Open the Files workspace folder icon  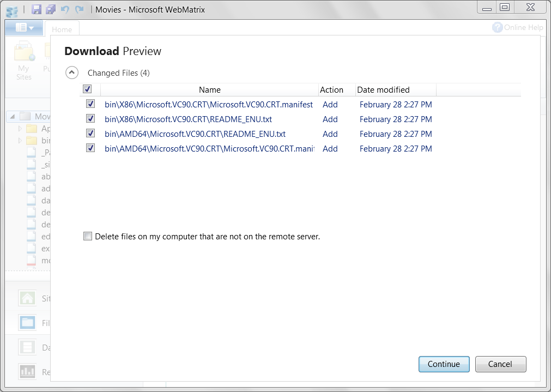27,322
